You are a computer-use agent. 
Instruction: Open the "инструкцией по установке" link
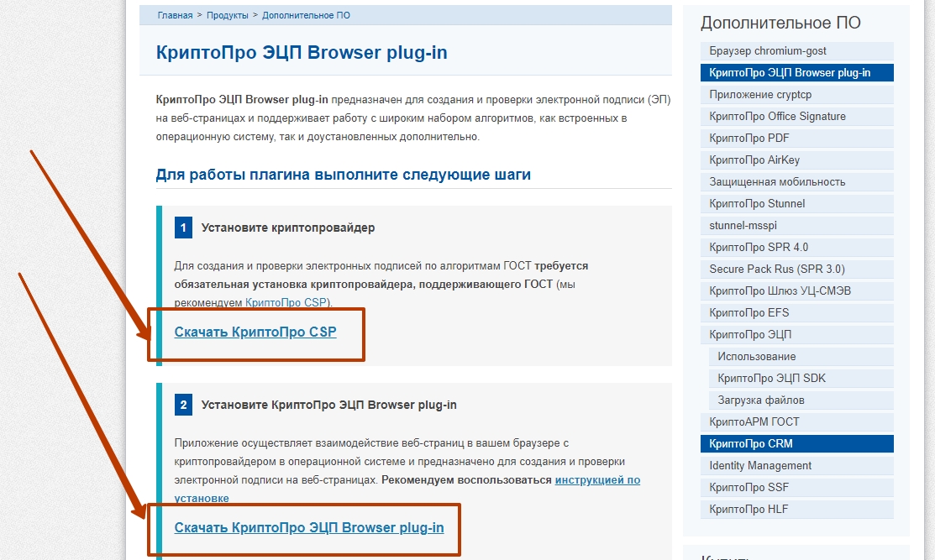click(596, 480)
